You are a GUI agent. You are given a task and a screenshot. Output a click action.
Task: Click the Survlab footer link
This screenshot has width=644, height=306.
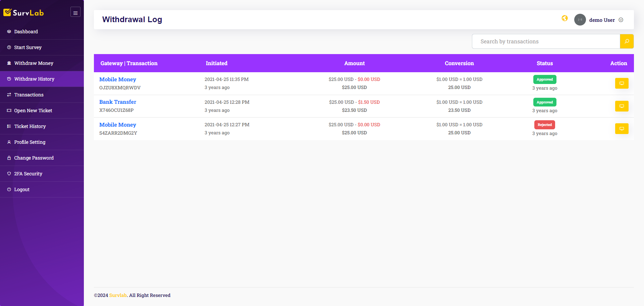pyautogui.click(x=118, y=295)
